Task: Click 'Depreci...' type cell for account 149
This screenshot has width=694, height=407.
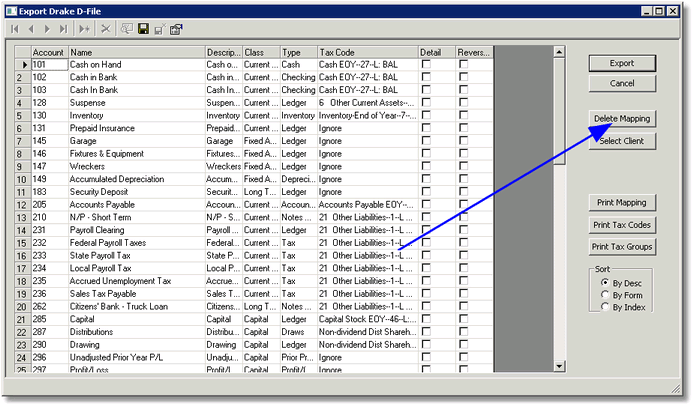Action: click(299, 179)
